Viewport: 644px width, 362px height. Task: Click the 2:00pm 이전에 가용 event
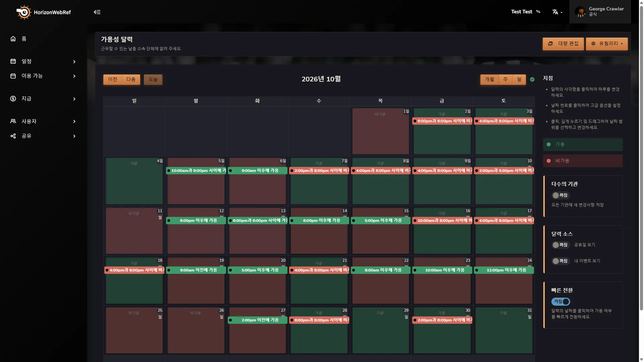click(x=258, y=320)
